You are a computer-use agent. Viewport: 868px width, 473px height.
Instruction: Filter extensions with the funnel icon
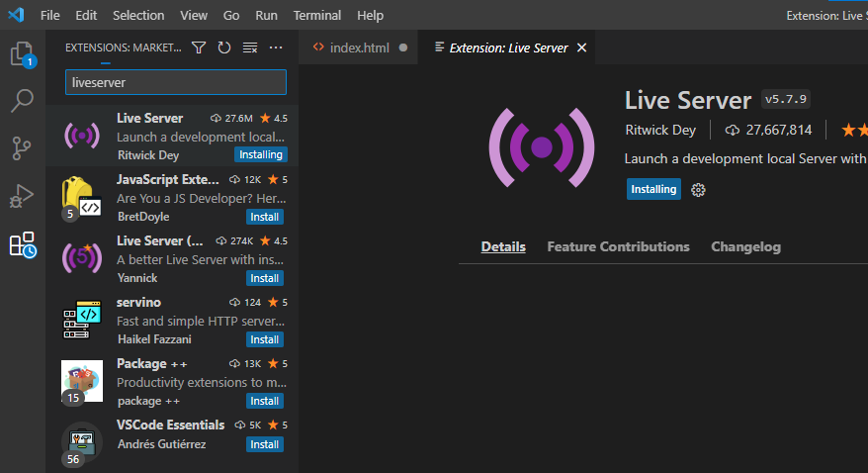(199, 47)
